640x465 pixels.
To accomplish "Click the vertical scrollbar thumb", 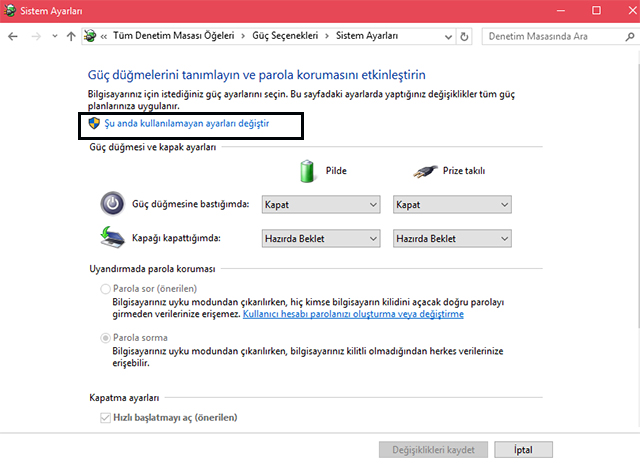I will [x=638, y=195].
